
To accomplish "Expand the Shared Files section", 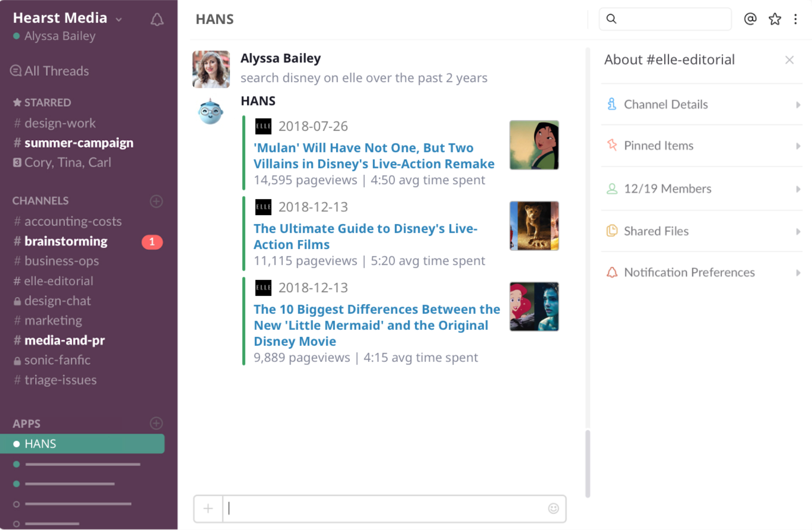I will (702, 231).
